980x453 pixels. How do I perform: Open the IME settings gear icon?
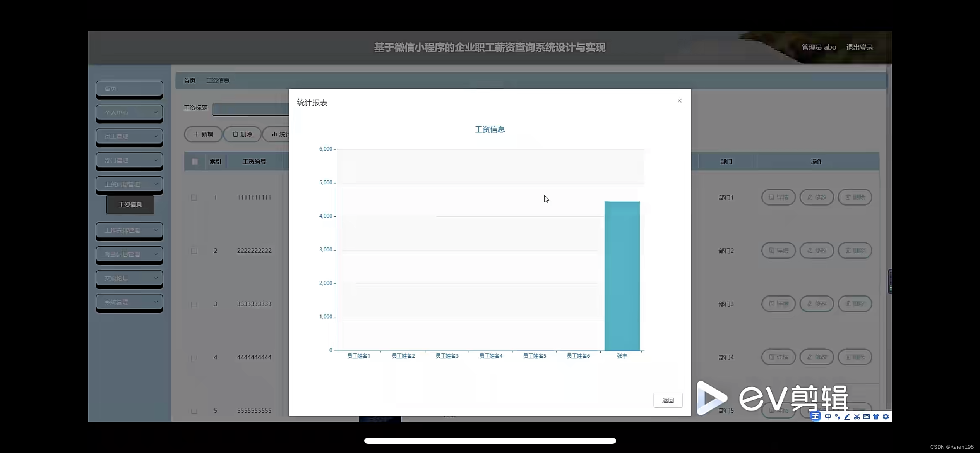point(886,417)
